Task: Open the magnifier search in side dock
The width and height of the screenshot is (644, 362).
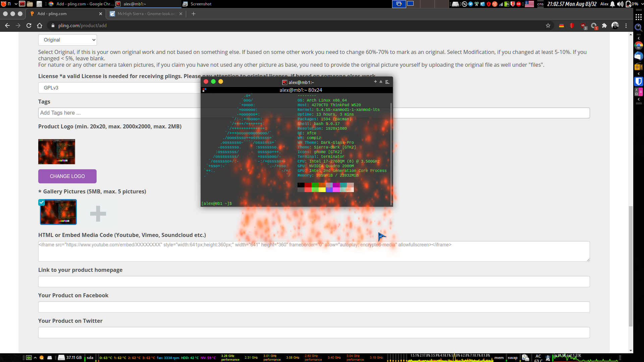Action: tap(639, 27)
